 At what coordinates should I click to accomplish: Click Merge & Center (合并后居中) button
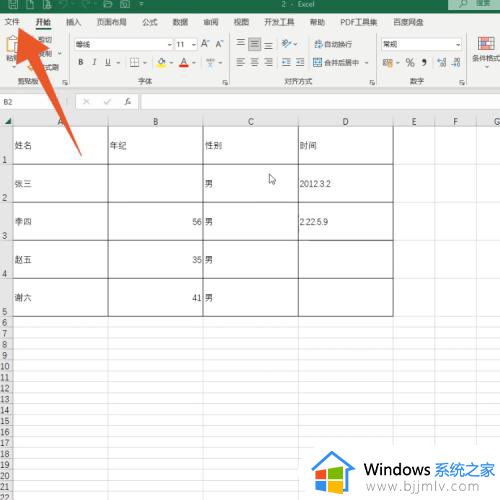click(x=336, y=62)
